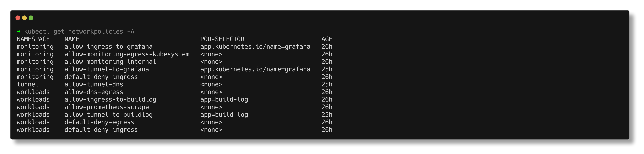
Task: Click the 25h age value for allow-tunnel-to-grafana
Action: coord(327,69)
